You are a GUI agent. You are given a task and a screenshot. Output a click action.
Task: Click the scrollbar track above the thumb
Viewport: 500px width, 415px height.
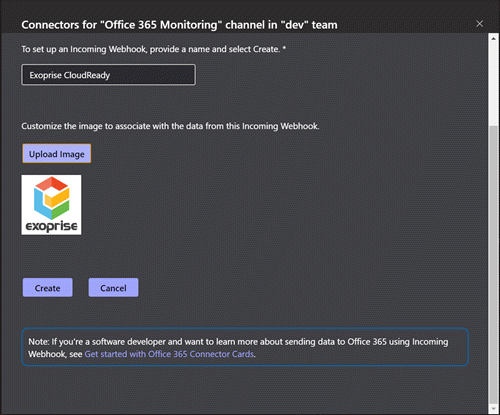(x=493, y=84)
